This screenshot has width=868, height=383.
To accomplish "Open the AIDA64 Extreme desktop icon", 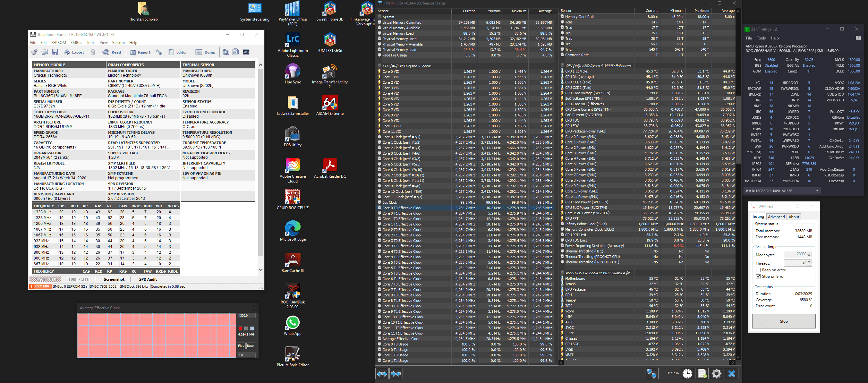I will point(329,106).
